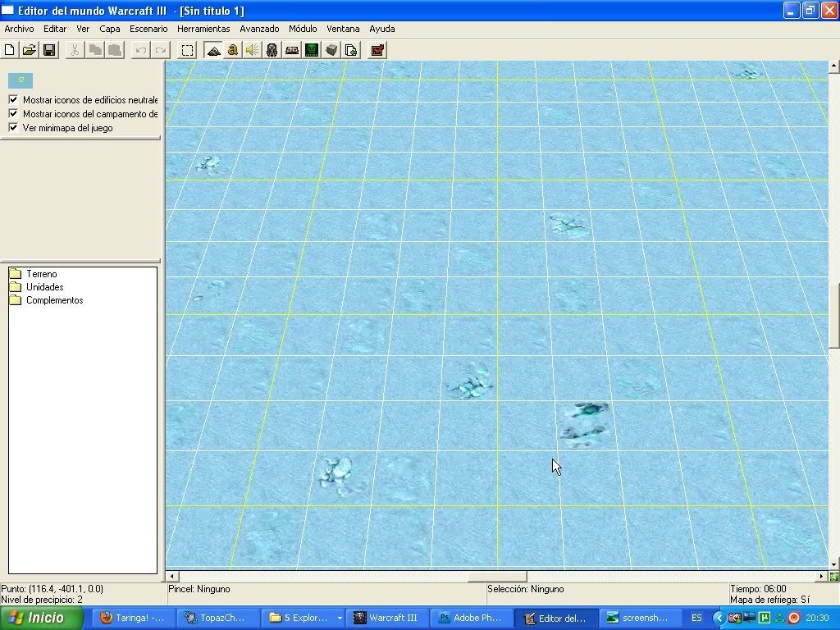This screenshot has width=840, height=630.
Task: Click the minimap preview thumbnail in left panel
Action: (21, 81)
